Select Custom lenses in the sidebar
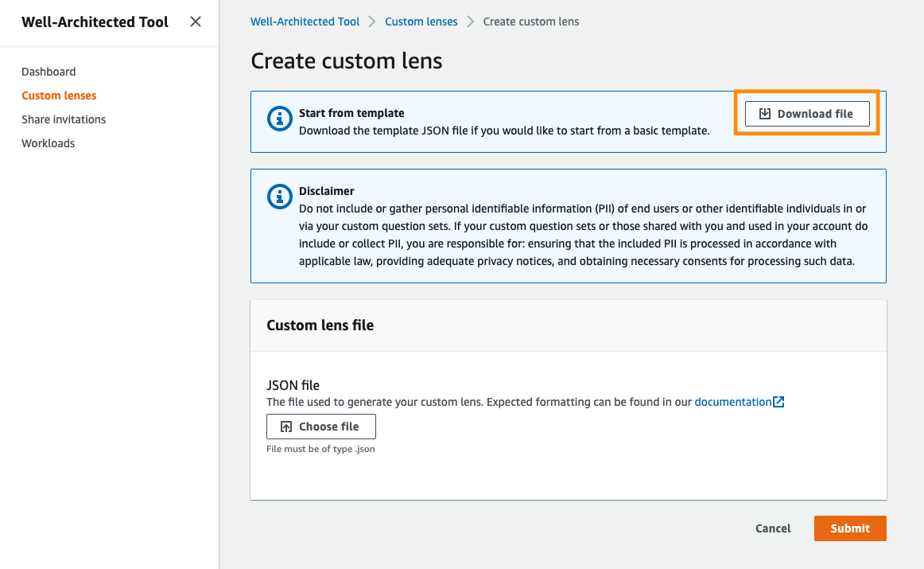Viewport: 924px width, 569px height. point(59,95)
